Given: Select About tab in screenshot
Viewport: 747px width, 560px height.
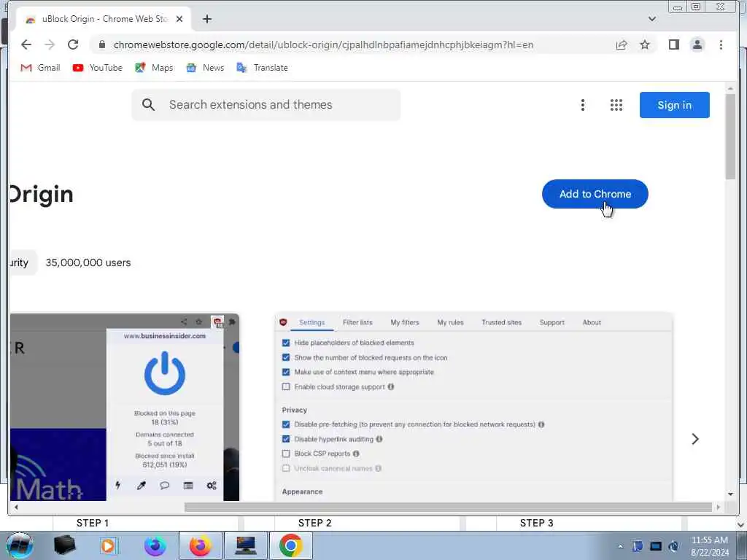Looking at the screenshot, I should tap(592, 322).
